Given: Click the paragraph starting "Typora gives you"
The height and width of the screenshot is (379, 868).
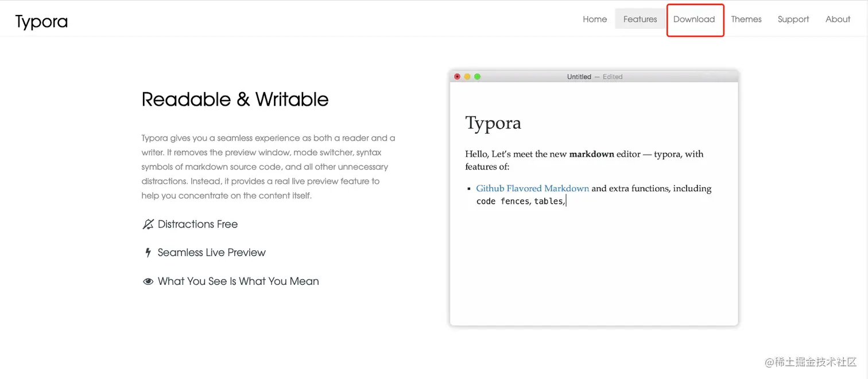Looking at the screenshot, I should point(268,167).
